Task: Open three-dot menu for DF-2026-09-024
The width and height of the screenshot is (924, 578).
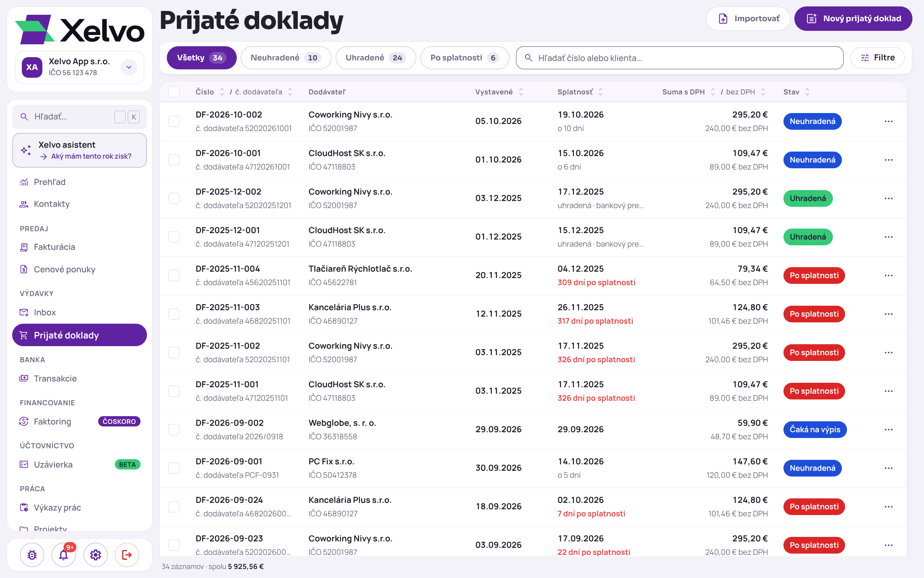Action: pos(888,506)
